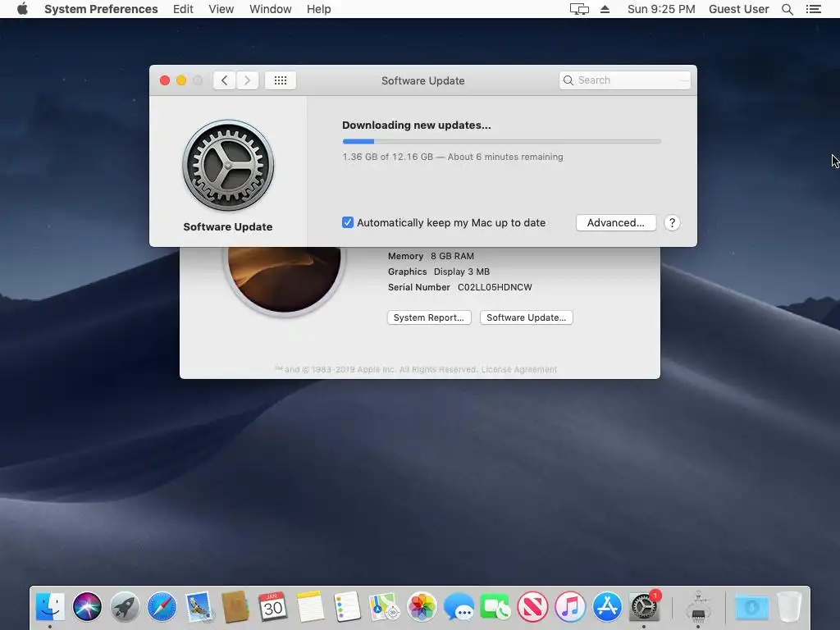Image resolution: width=840 pixels, height=630 pixels.
Task: Open Spotlight search magnifier in menu bar
Action: tap(787, 9)
